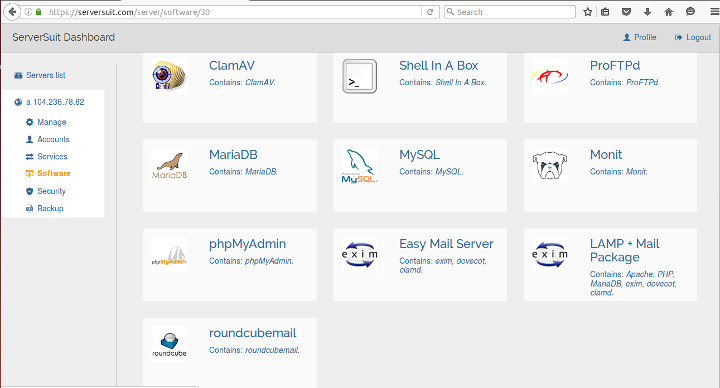Go back with the browser back arrow

pyautogui.click(x=12, y=12)
